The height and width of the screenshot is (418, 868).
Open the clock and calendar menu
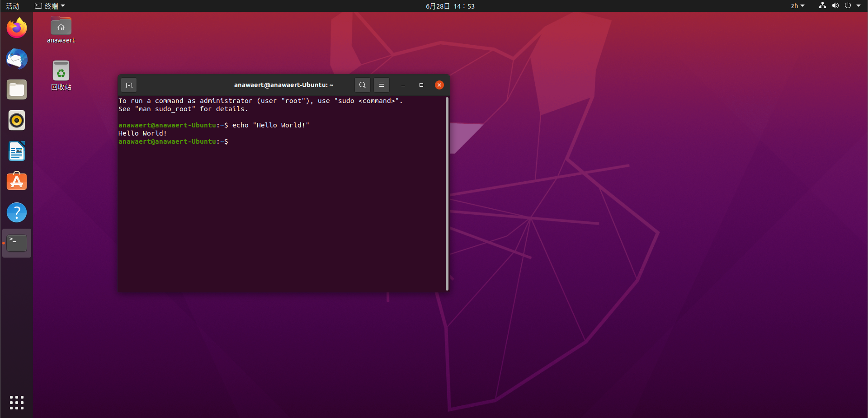click(x=450, y=6)
